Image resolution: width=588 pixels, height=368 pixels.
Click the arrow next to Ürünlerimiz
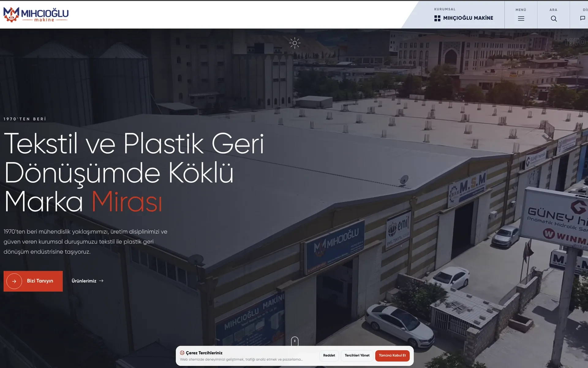click(101, 281)
